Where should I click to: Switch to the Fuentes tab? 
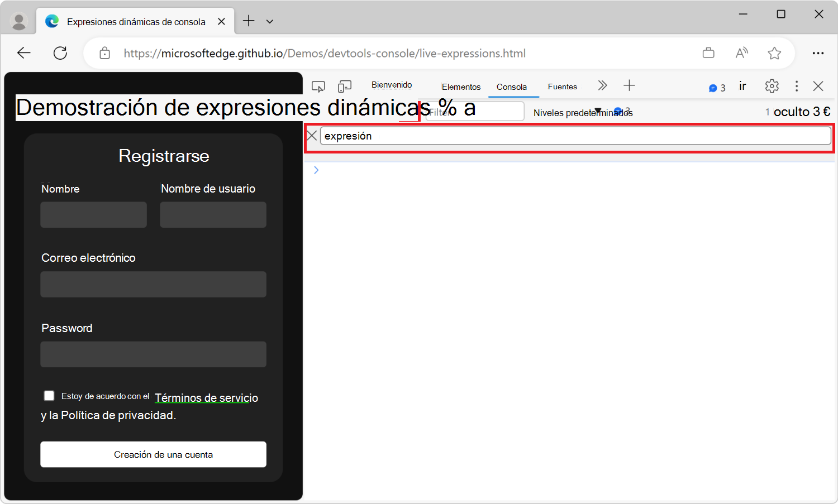[562, 87]
